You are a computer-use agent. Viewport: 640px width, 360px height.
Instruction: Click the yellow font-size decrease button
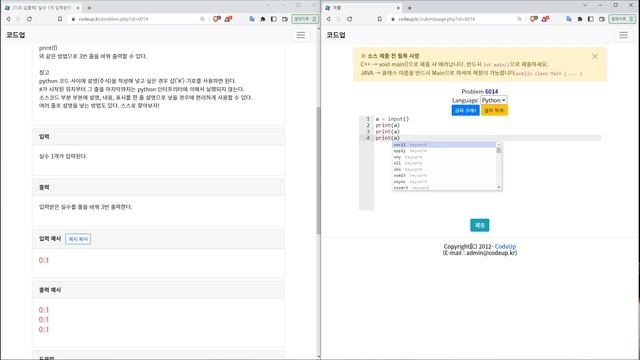pos(494,110)
